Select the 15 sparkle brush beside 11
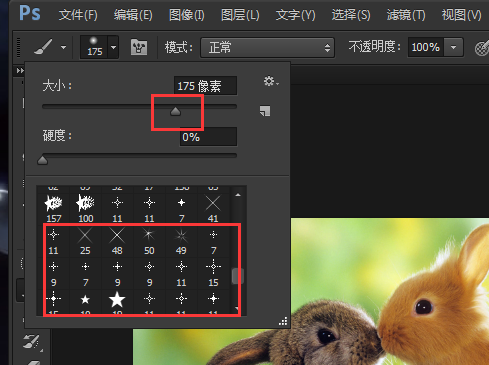Screen dimensions: 489x365 pyautogui.click(x=213, y=273)
